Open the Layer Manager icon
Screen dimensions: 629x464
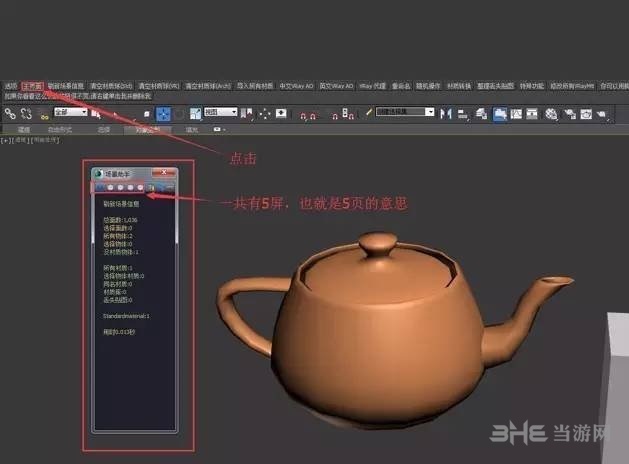481,114
